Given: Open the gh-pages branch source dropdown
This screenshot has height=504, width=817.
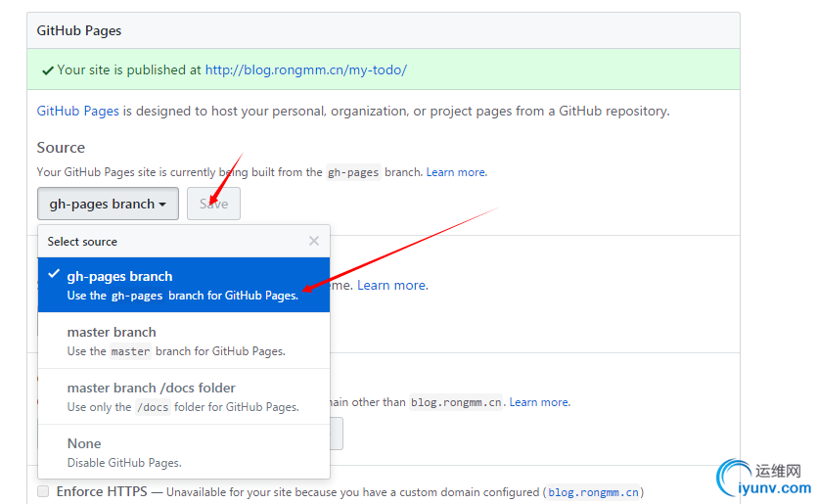Looking at the screenshot, I should [108, 204].
